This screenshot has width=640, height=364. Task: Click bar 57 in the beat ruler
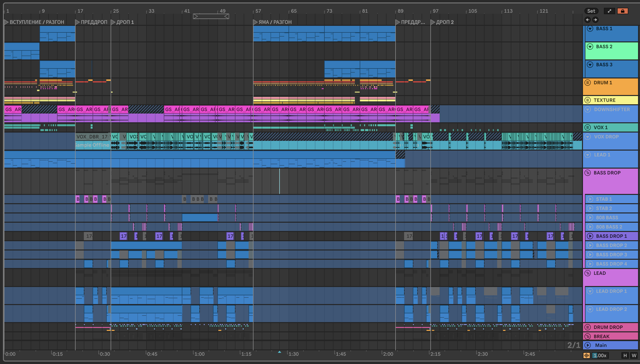click(x=258, y=11)
